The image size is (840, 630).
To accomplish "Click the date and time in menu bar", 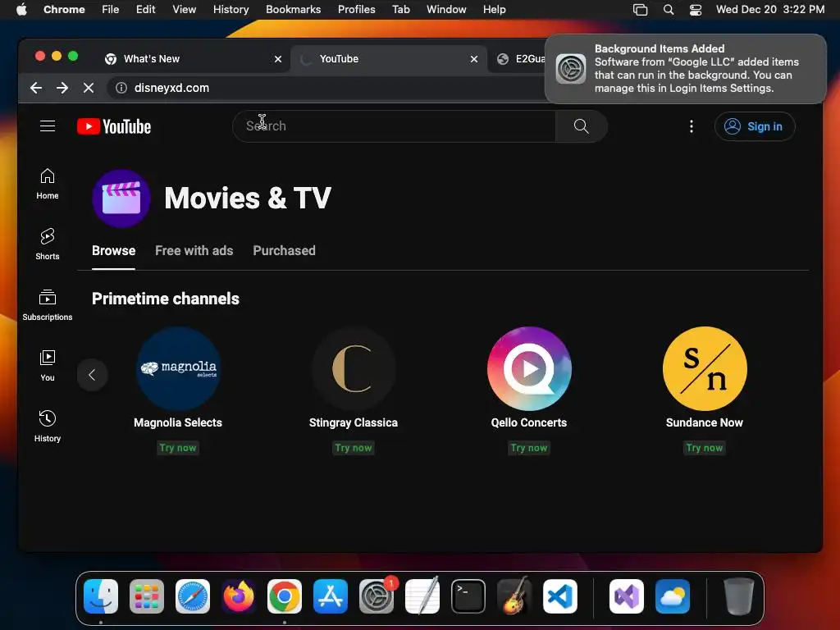I will [x=769, y=10].
